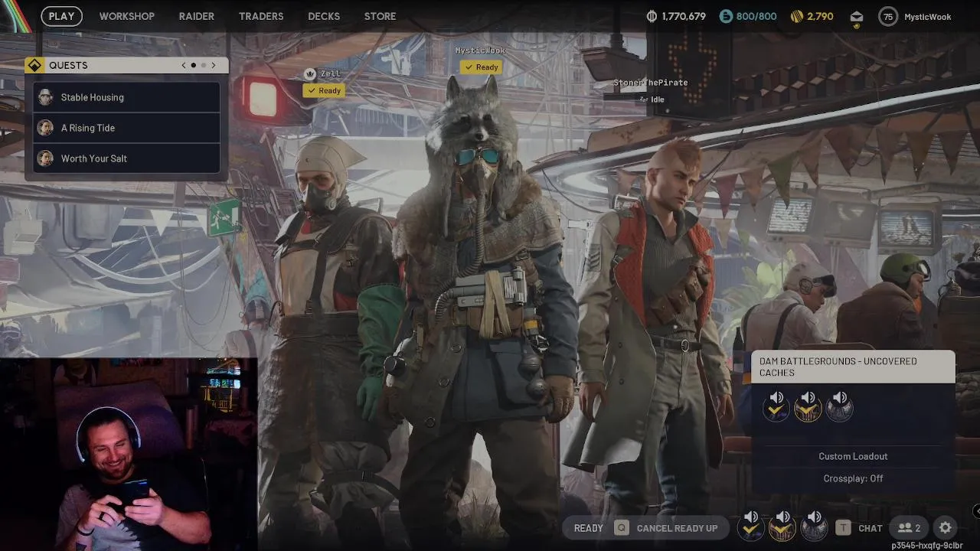Click the gold Raider Tokens icon
The width and height of the screenshot is (980, 551).
coord(796,16)
